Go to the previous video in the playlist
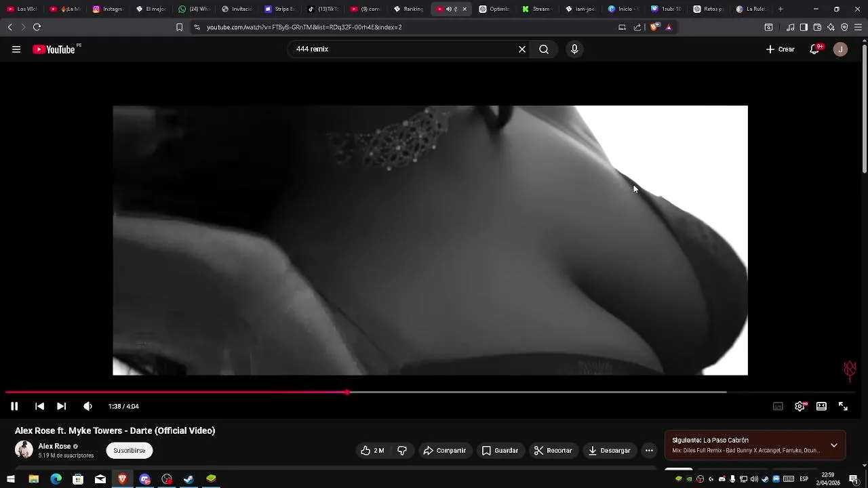 pos(39,406)
